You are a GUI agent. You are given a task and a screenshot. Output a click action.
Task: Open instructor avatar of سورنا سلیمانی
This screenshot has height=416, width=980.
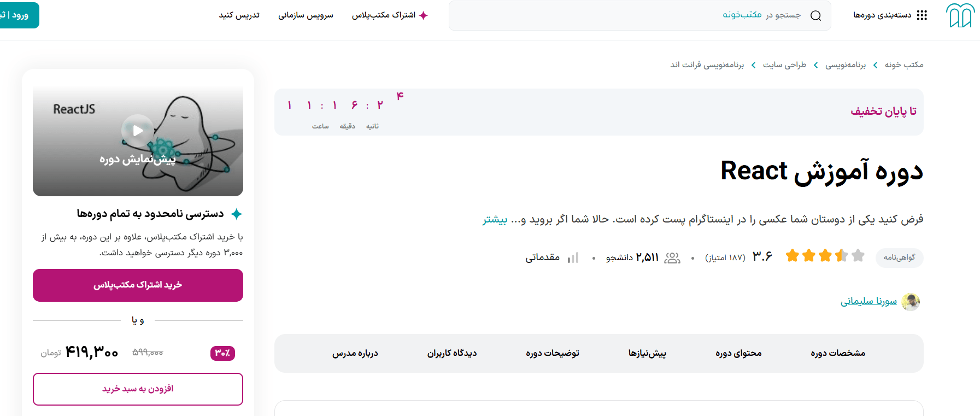tap(911, 302)
